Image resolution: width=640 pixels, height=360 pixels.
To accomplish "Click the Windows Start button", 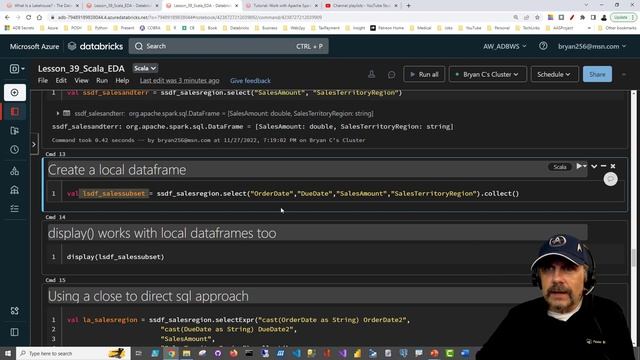I will click(x=8, y=353).
